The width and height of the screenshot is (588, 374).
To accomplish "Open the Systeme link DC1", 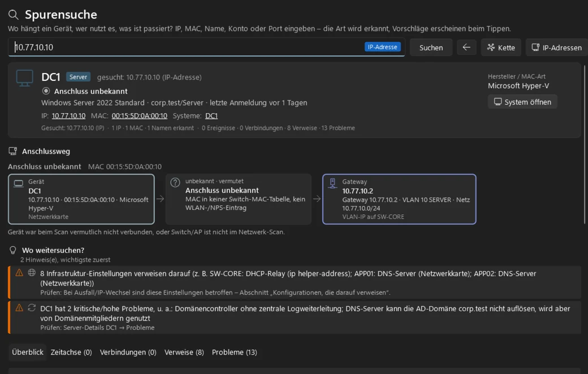I will click(x=211, y=116).
